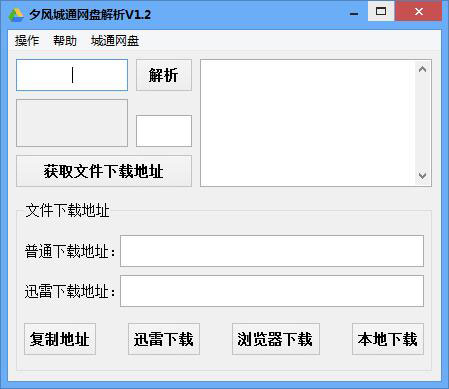Open the 帮助 menu
Screen dimensions: 449x389
pos(65,41)
